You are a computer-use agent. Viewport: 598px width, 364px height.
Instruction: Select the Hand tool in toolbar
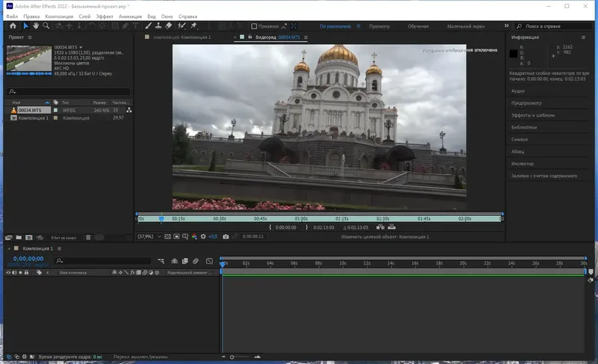(x=35, y=25)
